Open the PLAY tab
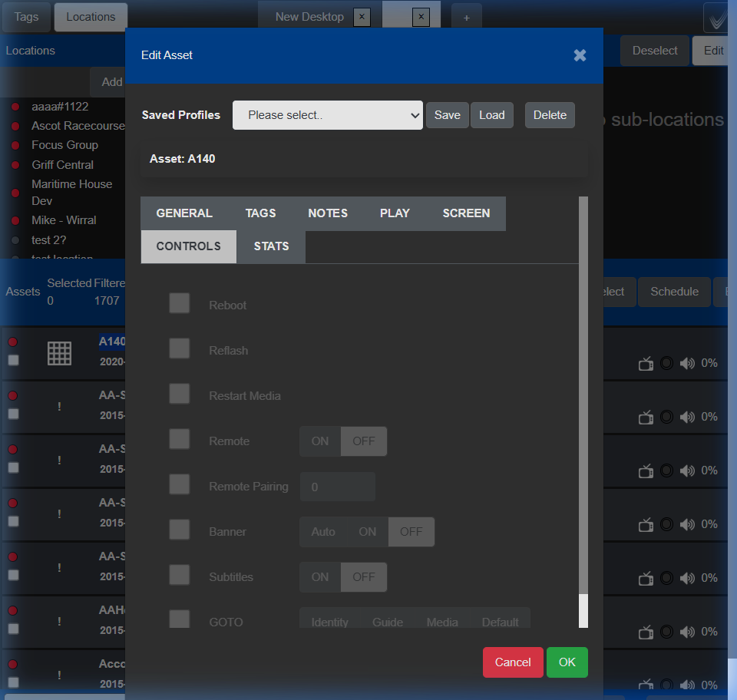Image resolution: width=737 pixels, height=700 pixels. click(395, 213)
